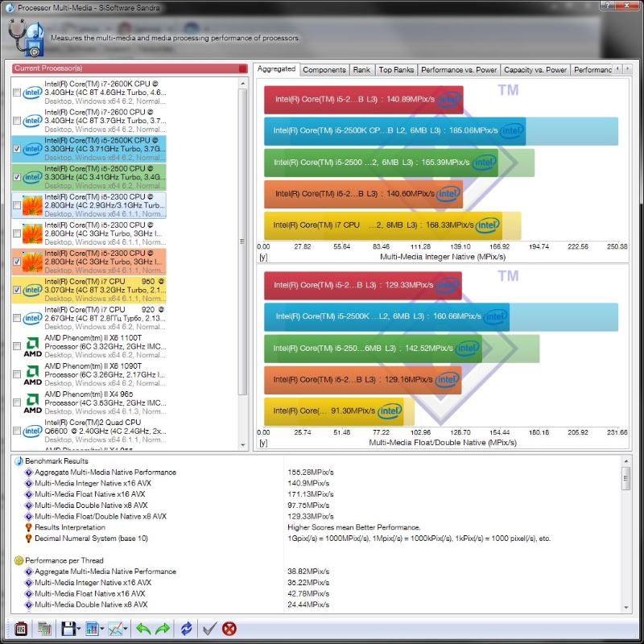The height and width of the screenshot is (644, 644).
Task: Click the line graph icon in toolbar
Action: coord(115,629)
